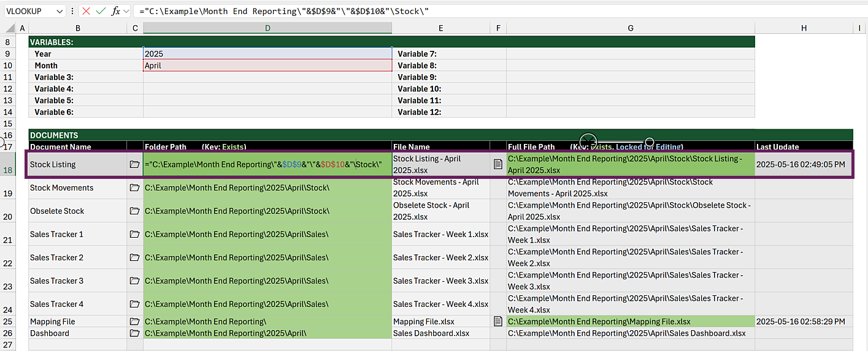Open the Name Box dropdown showing VLOOKUP

tap(59, 11)
